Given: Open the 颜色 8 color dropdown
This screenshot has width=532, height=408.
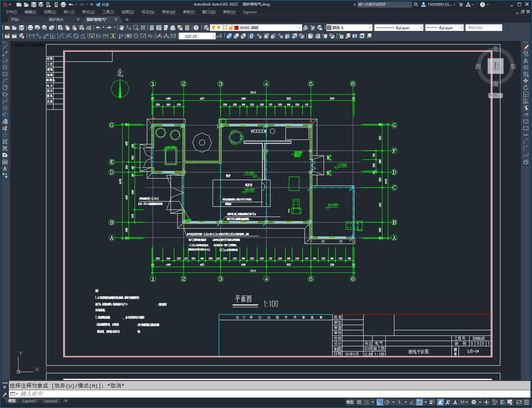Looking at the screenshot, I should click(370, 28).
